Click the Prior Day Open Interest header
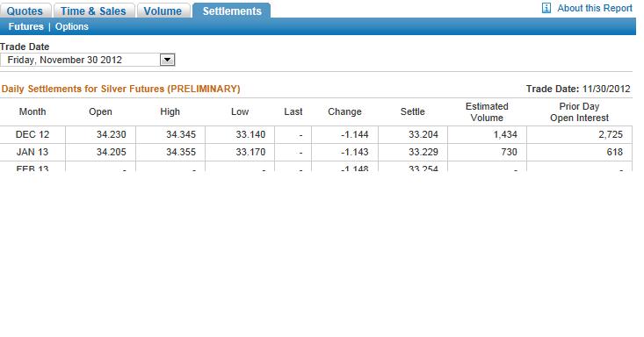 pyautogui.click(x=579, y=112)
